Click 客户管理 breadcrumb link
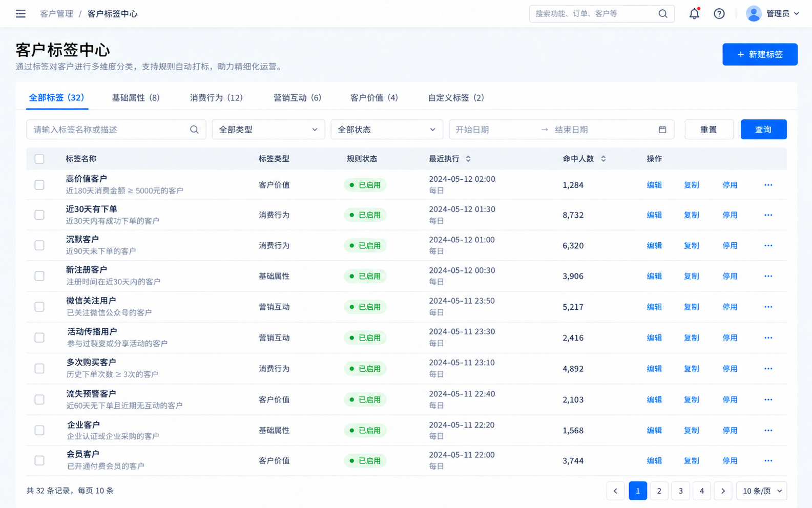The width and height of the screenshot is (812, 508). coord(56,14)
